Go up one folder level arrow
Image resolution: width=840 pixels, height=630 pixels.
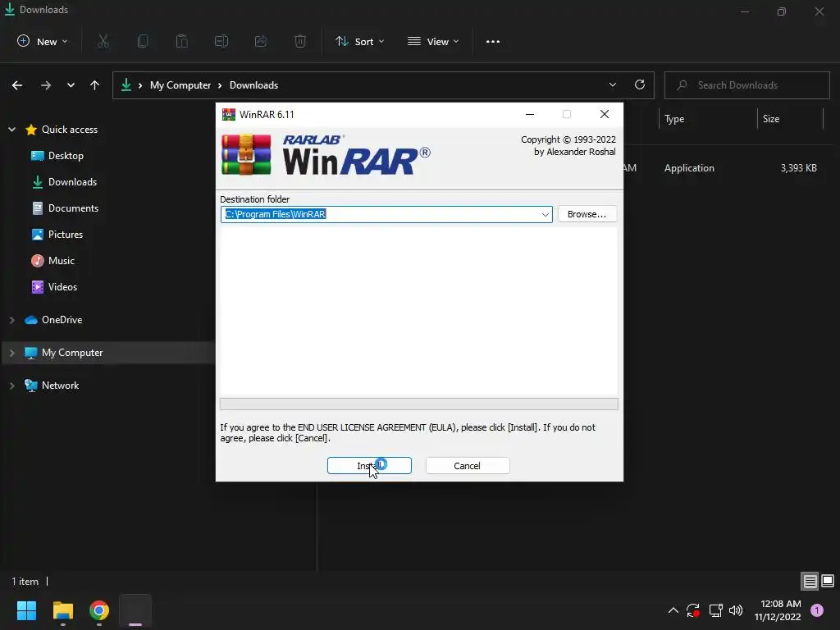click(x=95, y=85)
